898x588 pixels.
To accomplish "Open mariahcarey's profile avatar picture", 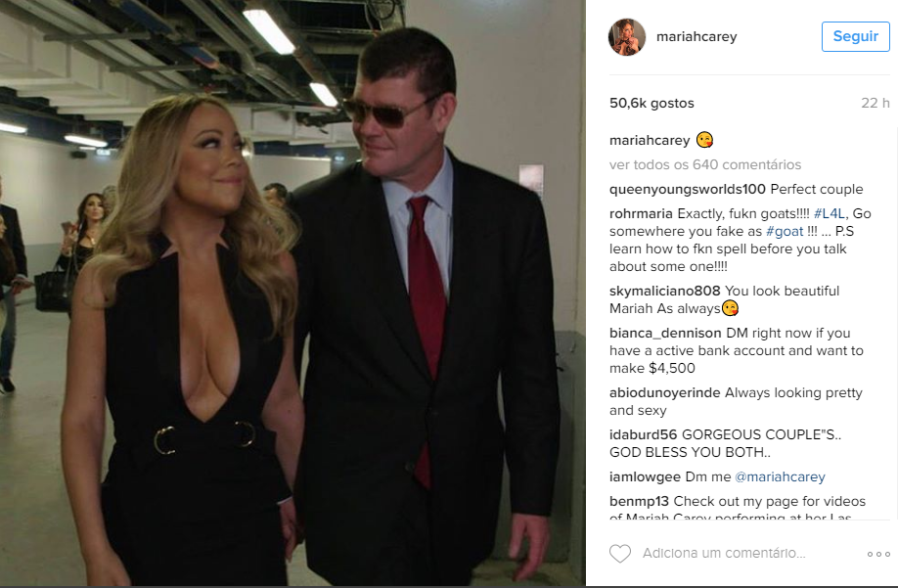I will (x=626, y=36).
